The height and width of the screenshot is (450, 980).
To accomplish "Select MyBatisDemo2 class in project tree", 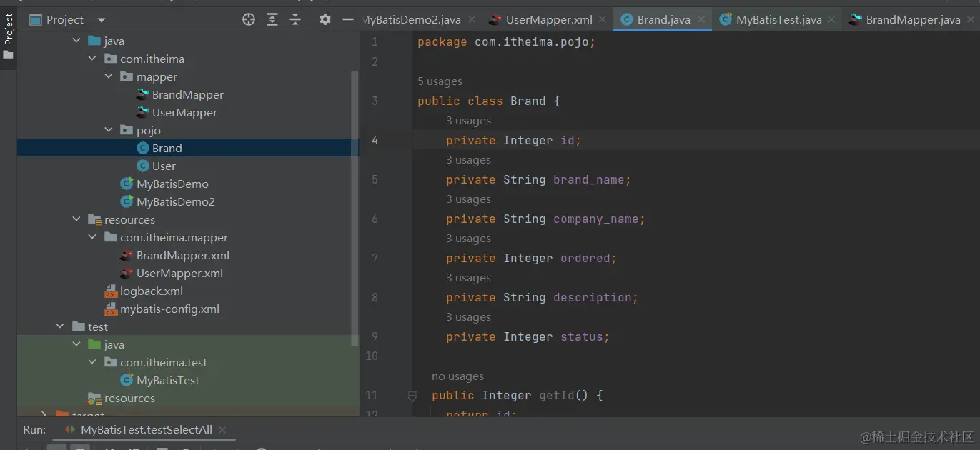I will coord(176,202).
